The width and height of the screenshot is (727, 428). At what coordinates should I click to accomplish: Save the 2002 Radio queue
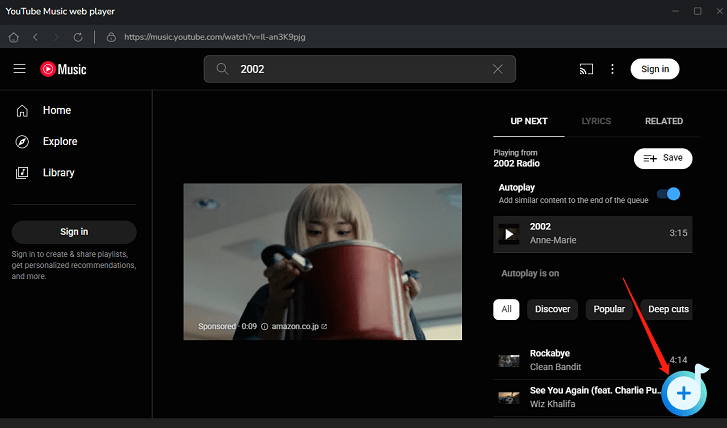pyautogui.click(x=663, y=159)
